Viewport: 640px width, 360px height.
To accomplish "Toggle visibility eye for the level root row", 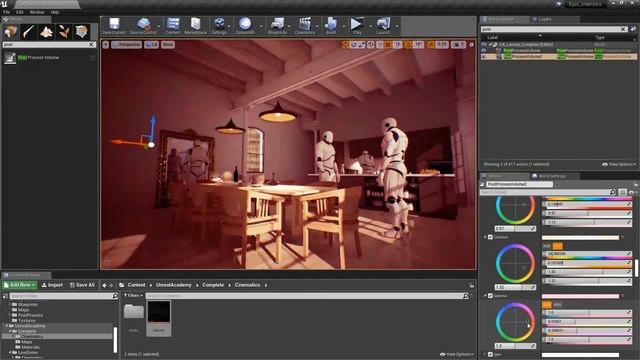I will coord(484,44).
